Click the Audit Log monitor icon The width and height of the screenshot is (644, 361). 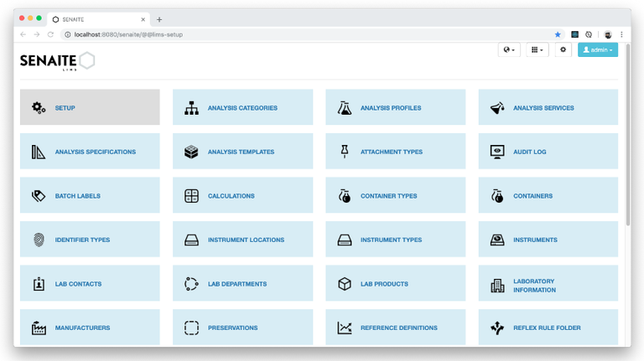point(497,152)
